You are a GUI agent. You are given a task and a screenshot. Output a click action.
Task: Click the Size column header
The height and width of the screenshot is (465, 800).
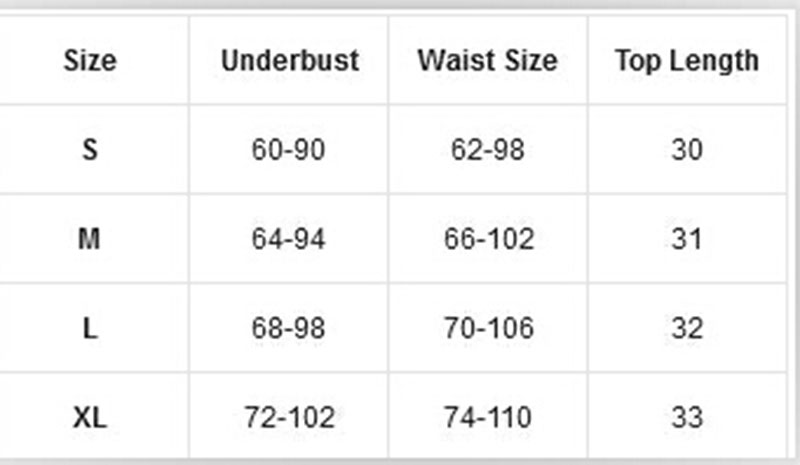90,61
